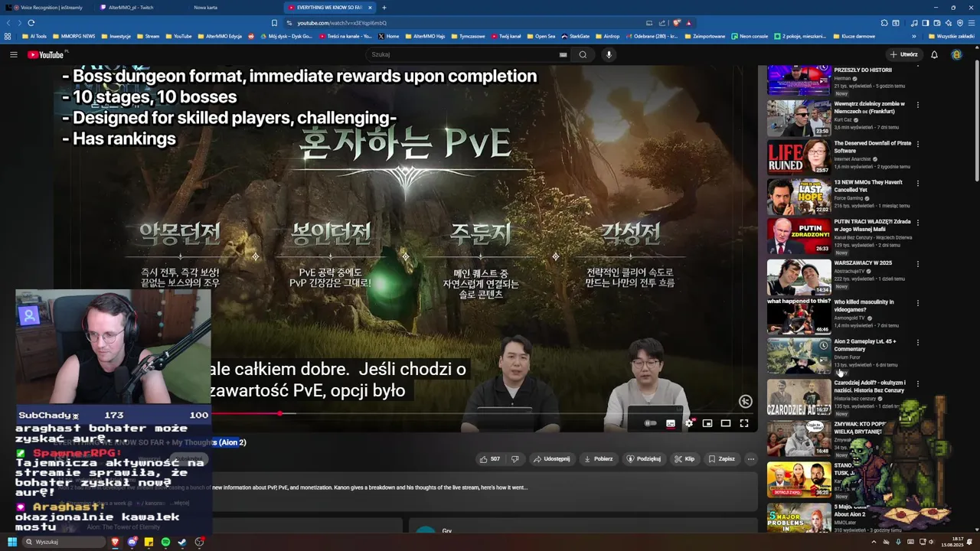The height and width of the screenshot is (551, 980).
Task: Open options menu for "Aion 2 Gameplay LvL 45" video
Action: (917, 343)
